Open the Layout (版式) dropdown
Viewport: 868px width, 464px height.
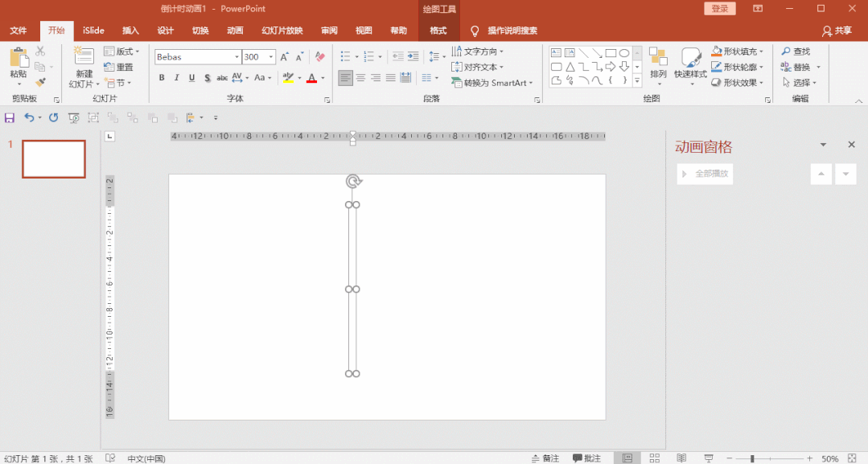coord(121,51)
